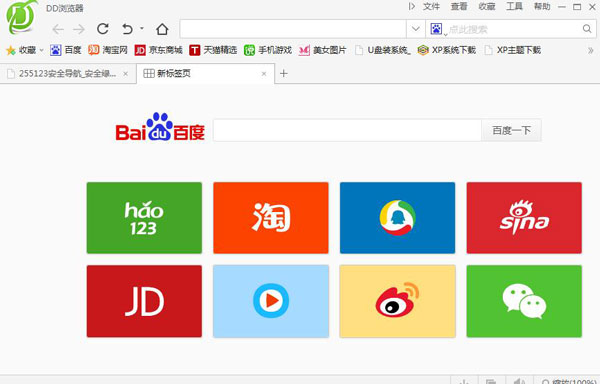The image size is (600, 384).
Task: Open the WeChat green tile
Action: coord(524,301)
